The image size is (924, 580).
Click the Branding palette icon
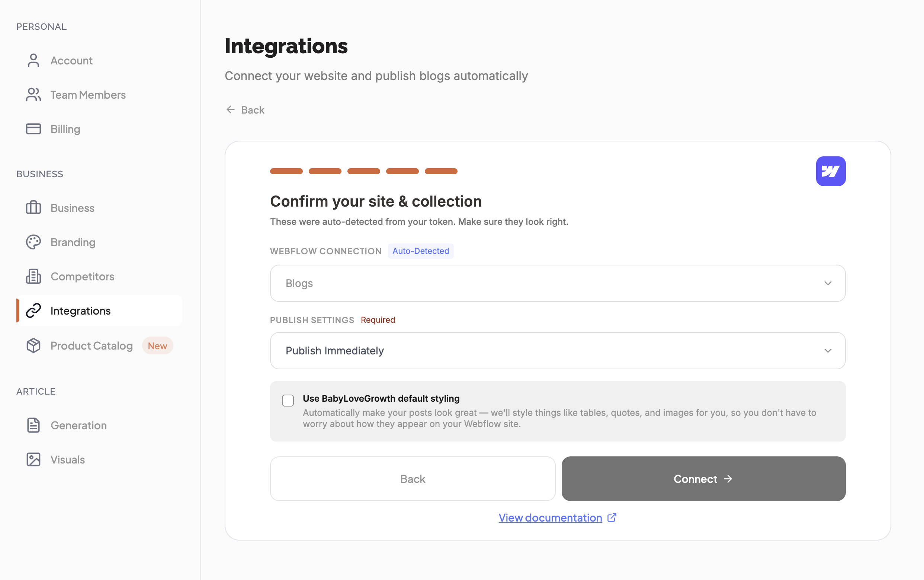pyautogui.click(x=33, y=242)
